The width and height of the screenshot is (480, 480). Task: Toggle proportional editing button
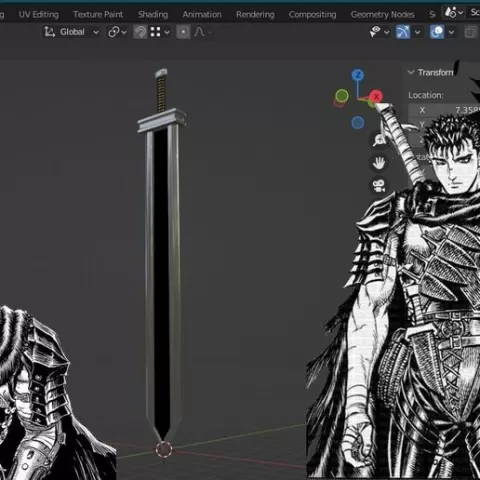tap(183, 32)
